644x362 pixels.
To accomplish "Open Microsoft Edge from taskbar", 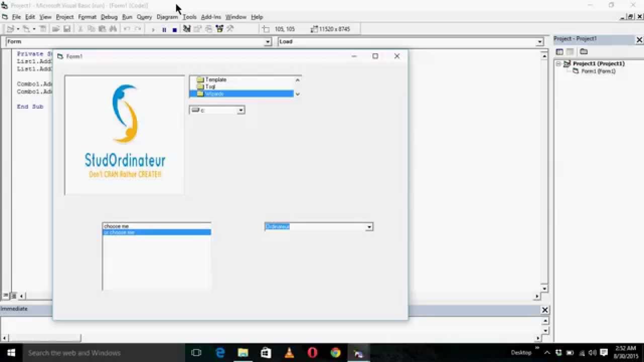I will click(x=220, y=353).
